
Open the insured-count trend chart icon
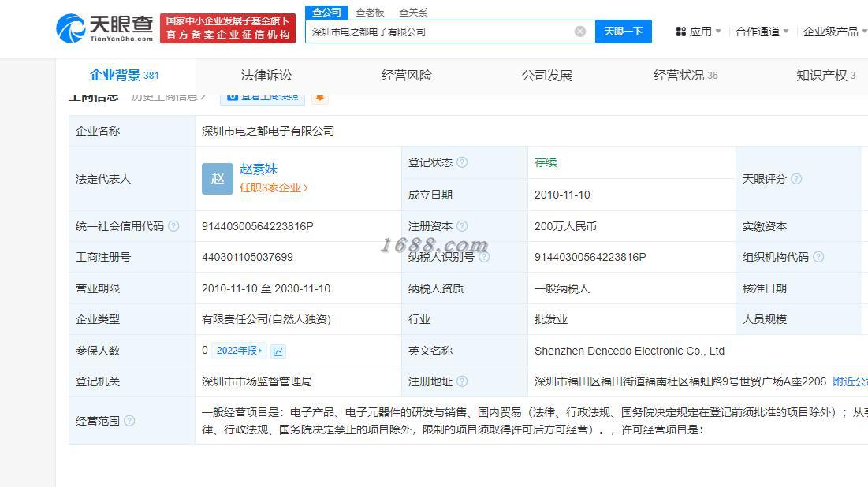pos(278,351)
